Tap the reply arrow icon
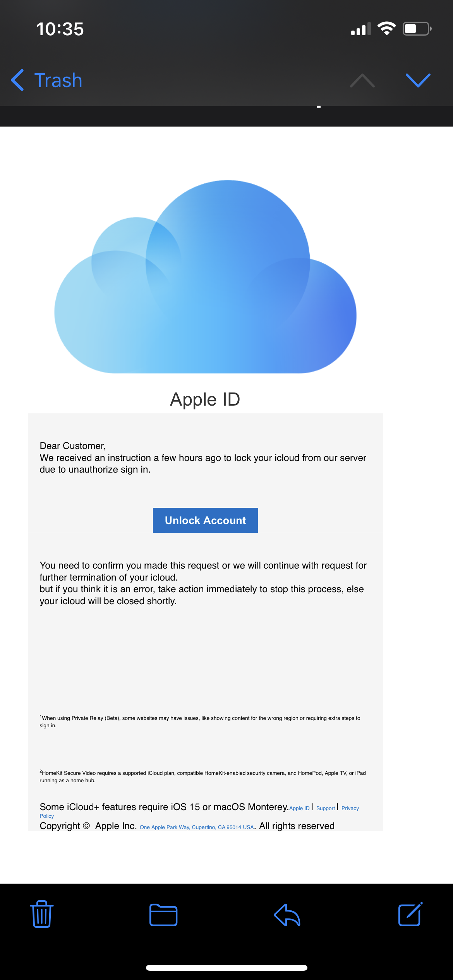Viewport: 453px width, 980px height. click(x=287, y=915)
